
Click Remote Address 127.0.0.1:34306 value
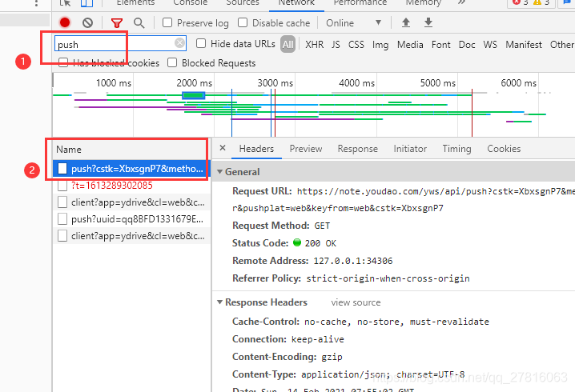click(353, 261)
